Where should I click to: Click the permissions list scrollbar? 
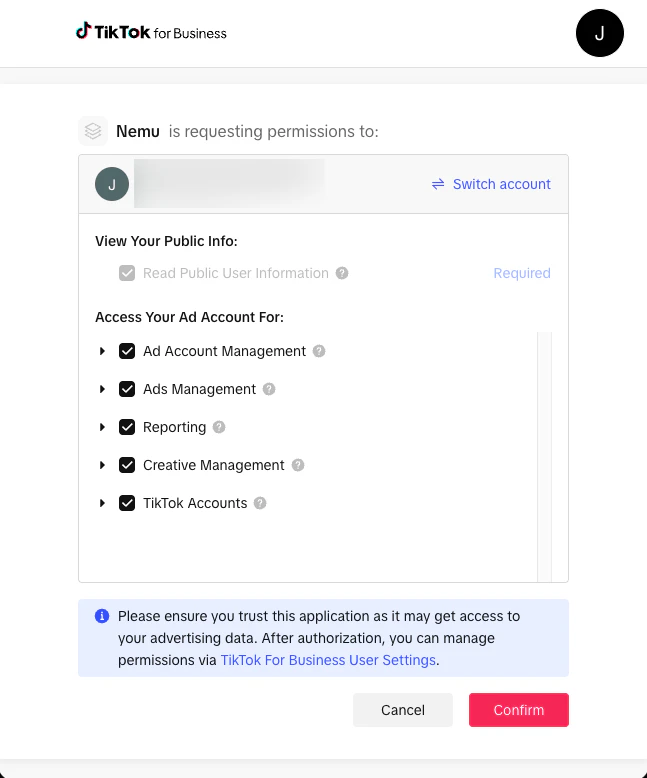tap(544, 456)
